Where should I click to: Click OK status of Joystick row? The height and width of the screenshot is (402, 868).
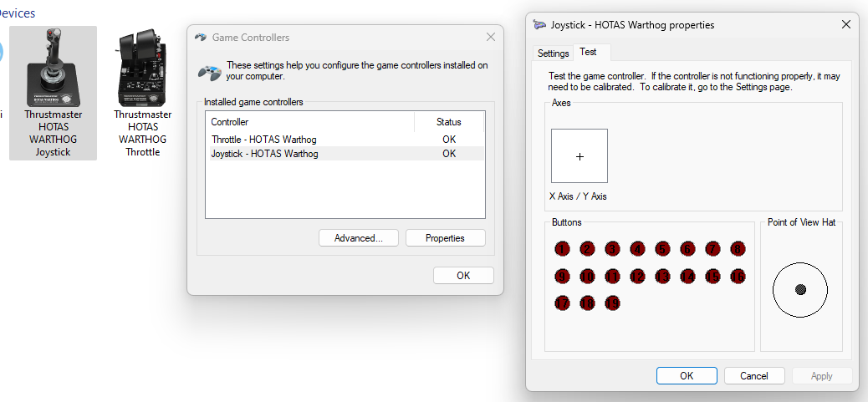pos(449,154)
